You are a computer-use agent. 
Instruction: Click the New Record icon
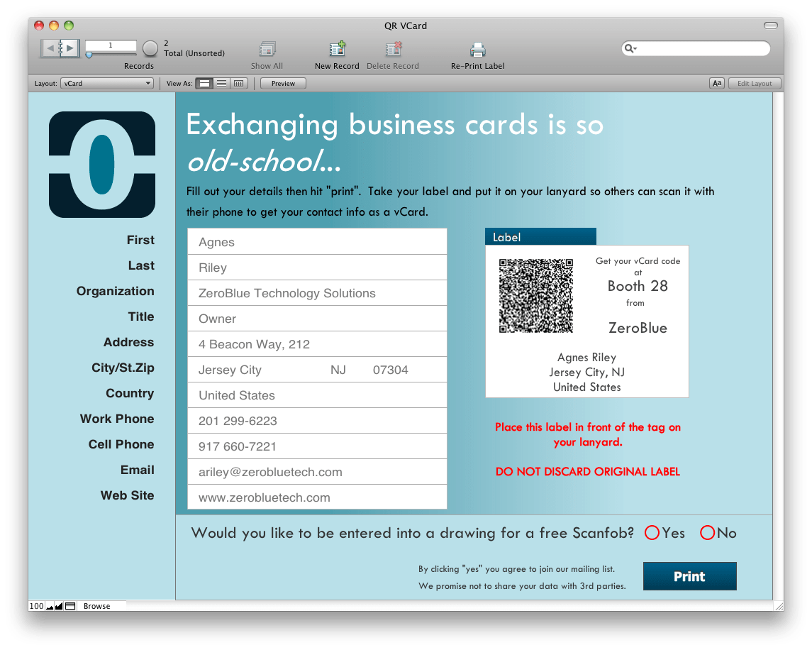tap(337, 48)
